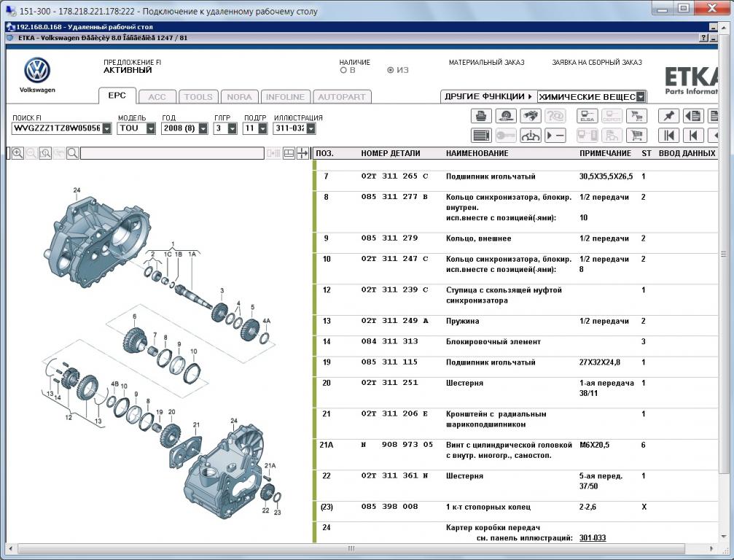Screen dimensions: 734x560
Task: Select row 'Кольцо, внешнее'
Action: coord(517,238)
